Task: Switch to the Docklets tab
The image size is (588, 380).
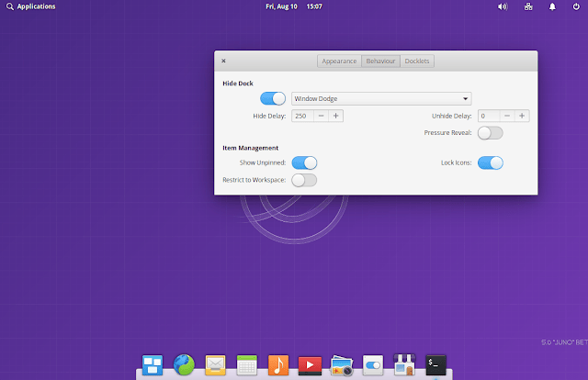Action: [417, 61]
